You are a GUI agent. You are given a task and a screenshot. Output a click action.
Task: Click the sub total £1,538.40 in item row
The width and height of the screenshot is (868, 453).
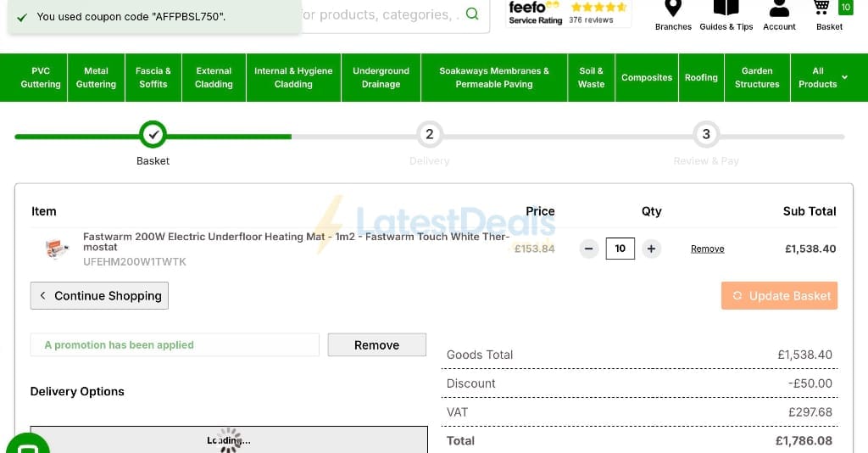coord(810,249)
